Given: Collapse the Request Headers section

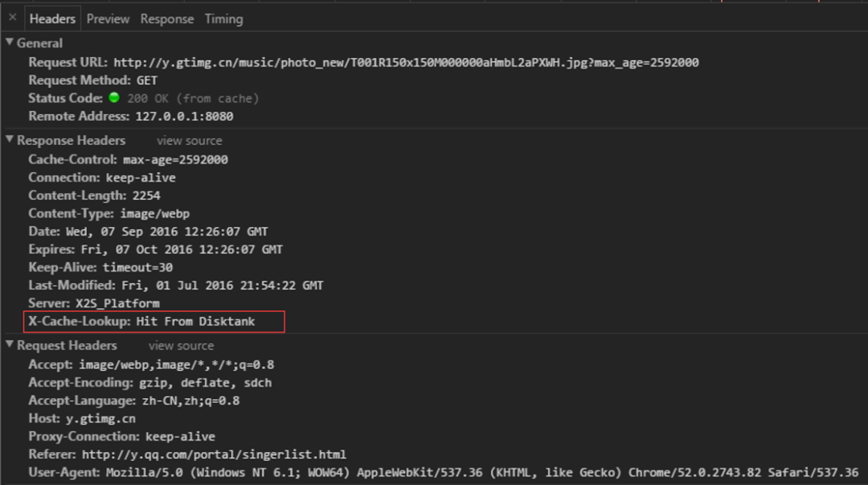Looking at the screenshot, I should coord(10,345).
